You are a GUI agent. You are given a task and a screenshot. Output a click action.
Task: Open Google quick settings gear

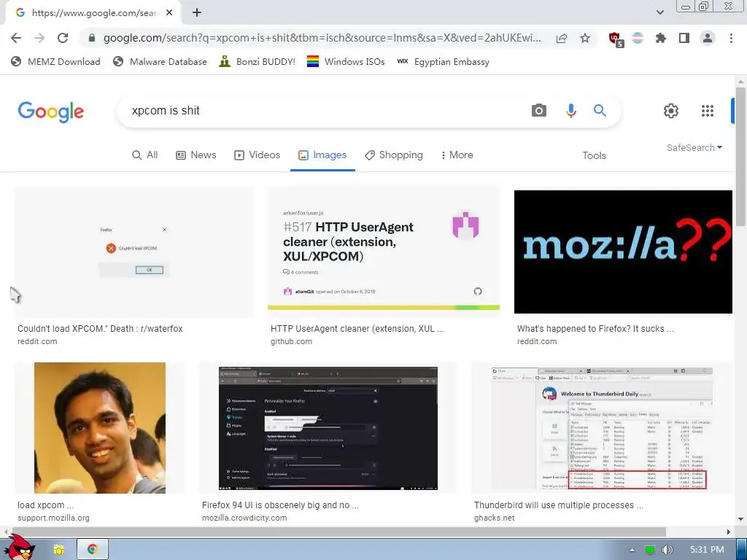pyautogui.click(x=671, y=111)
